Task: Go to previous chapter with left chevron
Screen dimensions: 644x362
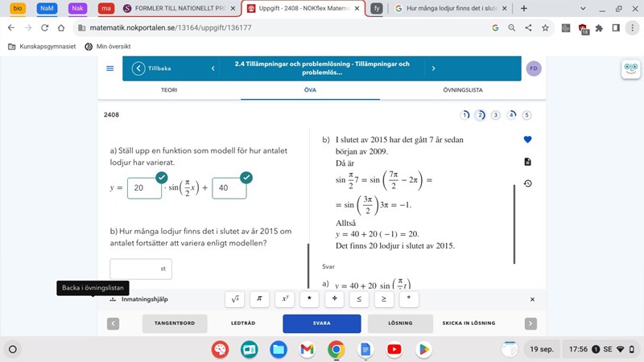Action: pyautogui.click(x=213, y=68)
